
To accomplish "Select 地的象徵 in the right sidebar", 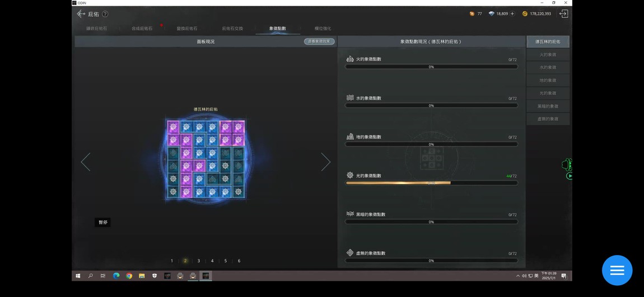I will click(548, 81).
